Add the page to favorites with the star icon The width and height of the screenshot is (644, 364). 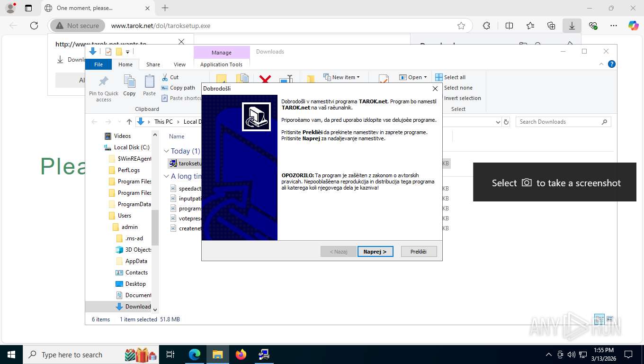coord(461,26)
